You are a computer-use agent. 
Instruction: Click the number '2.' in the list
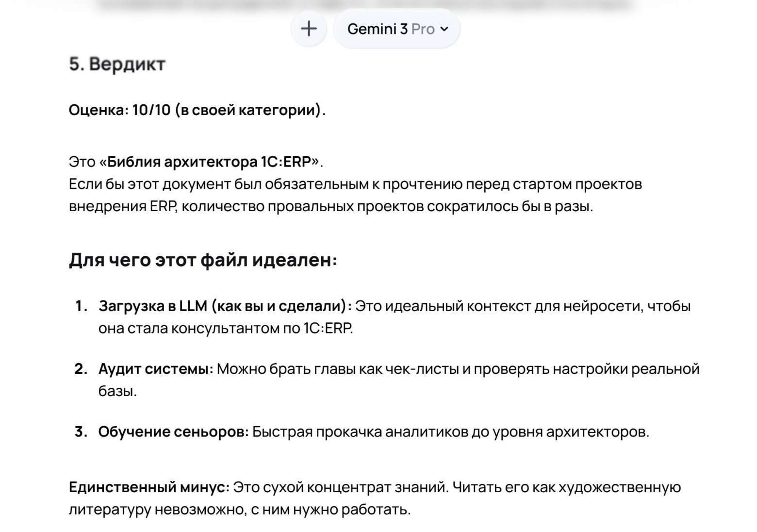tap(81, 368)
